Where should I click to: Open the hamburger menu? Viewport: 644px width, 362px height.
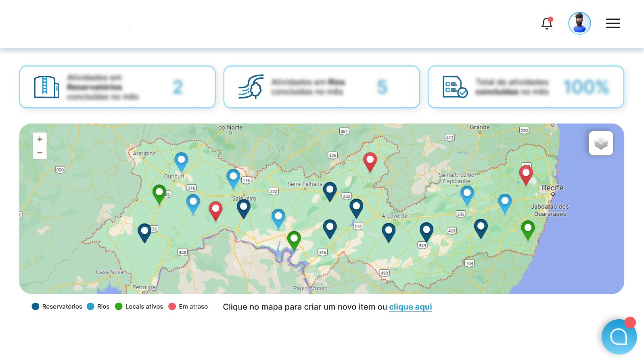click(613, 23)
